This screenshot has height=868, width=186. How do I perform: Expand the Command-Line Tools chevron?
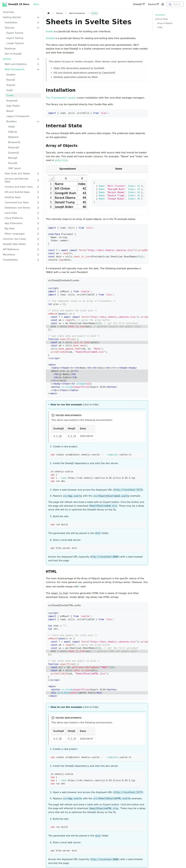pyautogui.click(x=38, y=203)
